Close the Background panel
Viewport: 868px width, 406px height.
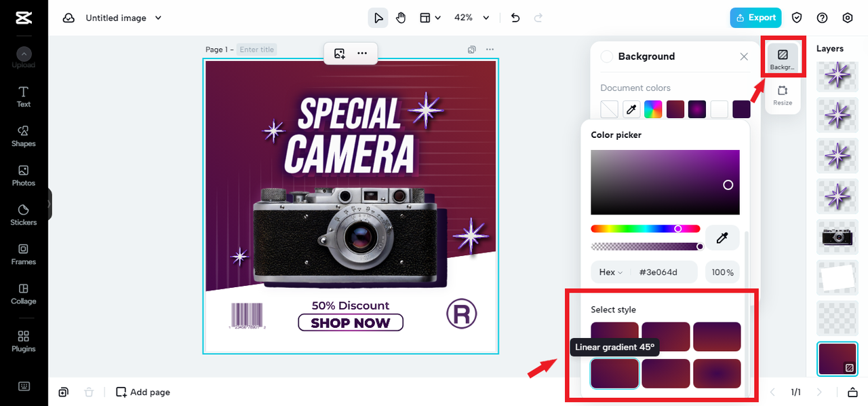pos(744,56)
